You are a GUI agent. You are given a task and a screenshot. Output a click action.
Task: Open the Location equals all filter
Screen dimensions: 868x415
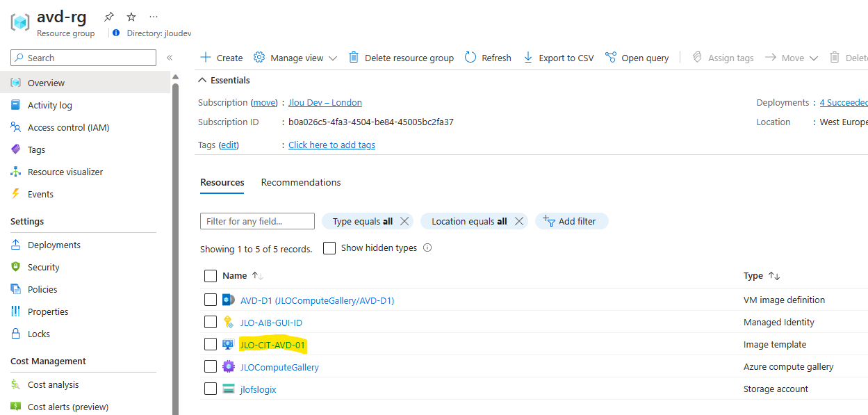(470, 221)
